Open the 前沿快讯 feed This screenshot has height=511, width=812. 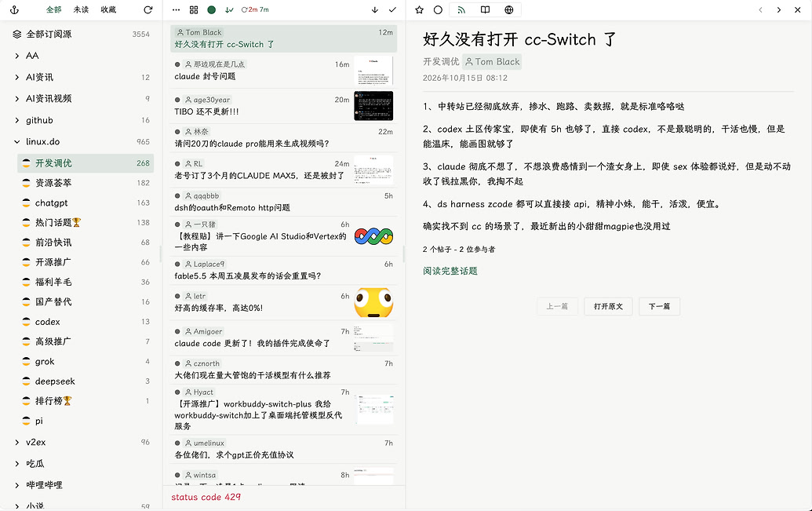click(x=86, y=243)
